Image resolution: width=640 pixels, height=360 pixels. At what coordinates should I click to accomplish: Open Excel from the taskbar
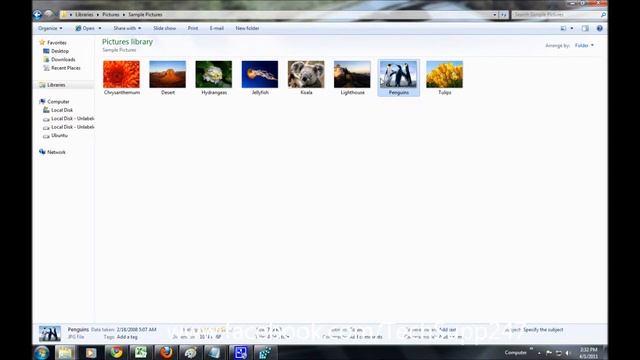[x=141, y=352]
